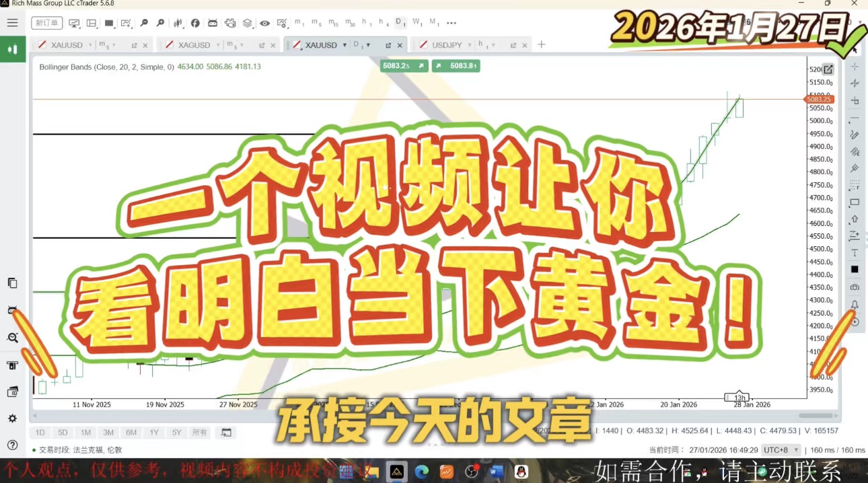Open the Analyze magnifier icon in left sidebar
The image size is (868, 483).
(x=12, y=338)
